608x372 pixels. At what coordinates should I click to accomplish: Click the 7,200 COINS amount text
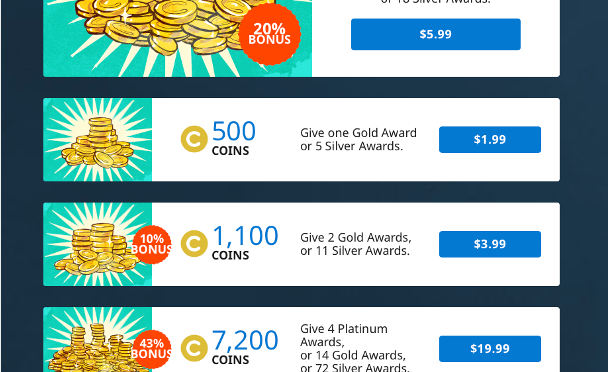click(245, 347)
